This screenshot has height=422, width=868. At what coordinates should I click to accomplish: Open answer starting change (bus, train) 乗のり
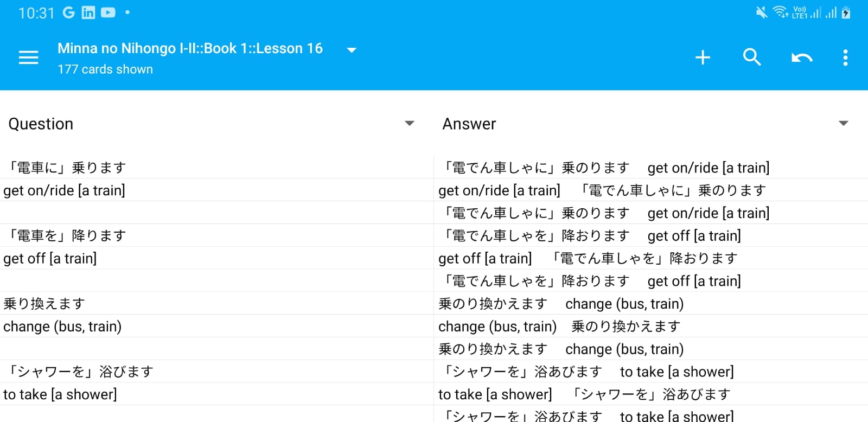pyautogui.click(x=651, y=327)
